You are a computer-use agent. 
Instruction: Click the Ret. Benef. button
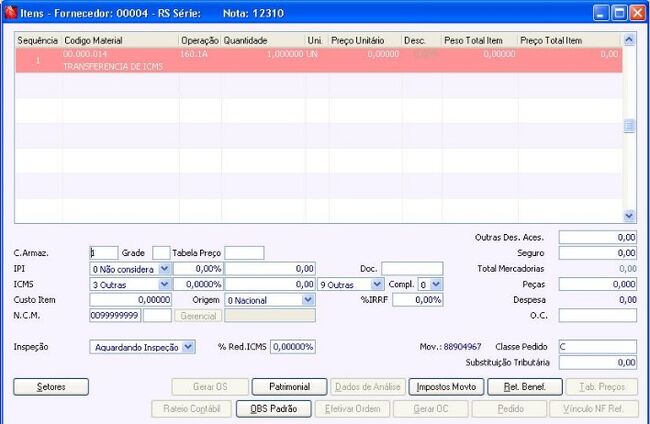tap(525, 387)
